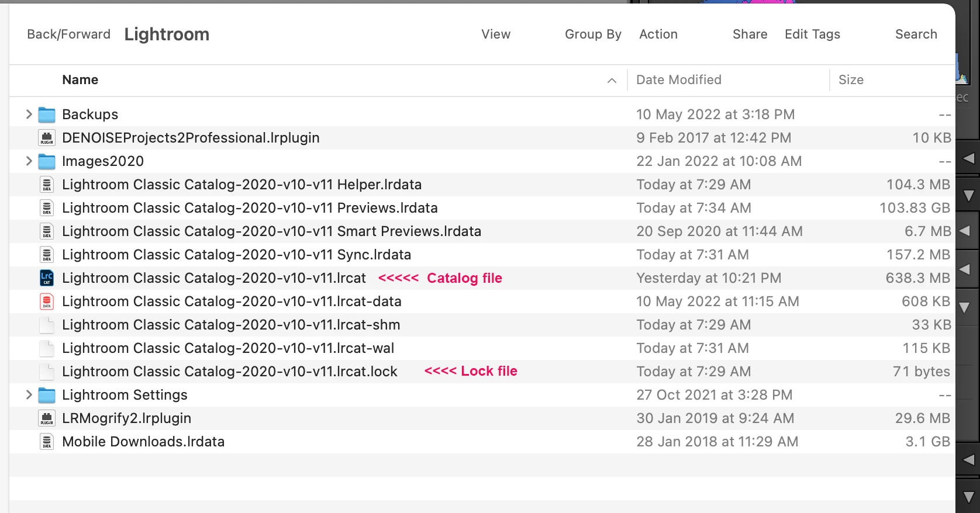This screenshot has width=980, height=513.
Task: Click the Previews.lrdata file icon
Action: pos(47,208)
